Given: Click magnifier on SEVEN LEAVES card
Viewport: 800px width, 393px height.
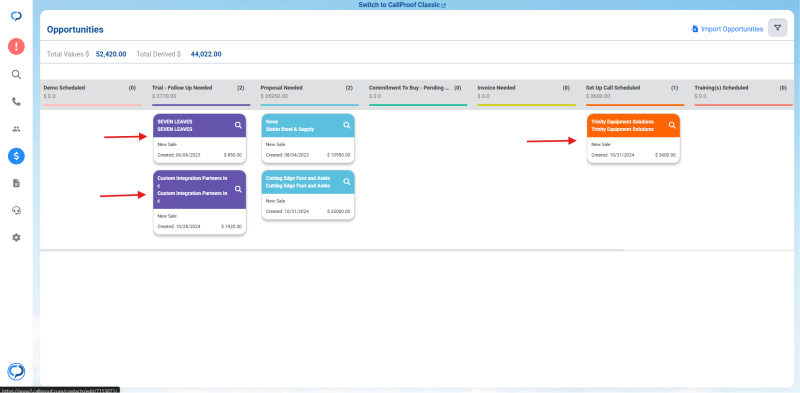Looking at the screenshot, I should [238, 125].
